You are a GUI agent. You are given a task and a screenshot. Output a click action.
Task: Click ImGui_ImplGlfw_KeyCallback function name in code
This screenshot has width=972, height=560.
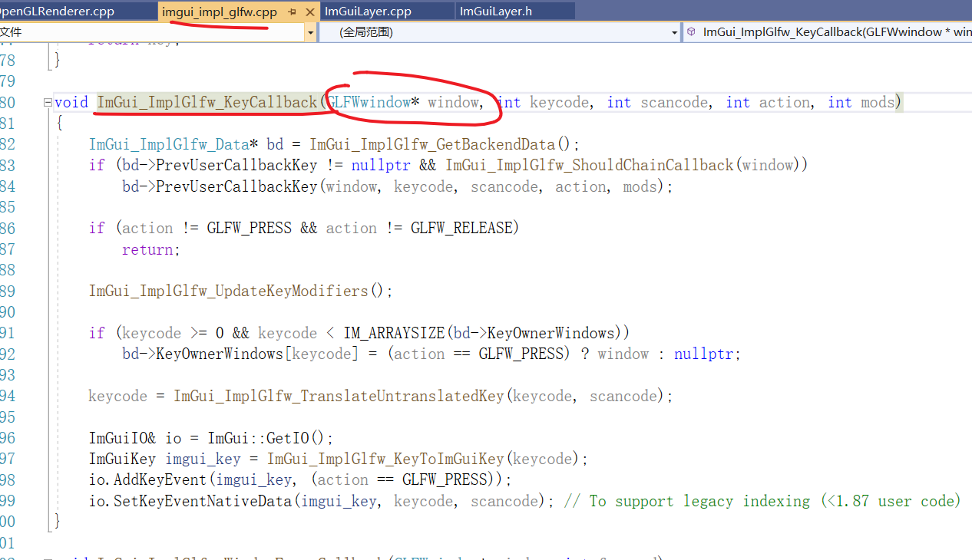pos(207,103)
